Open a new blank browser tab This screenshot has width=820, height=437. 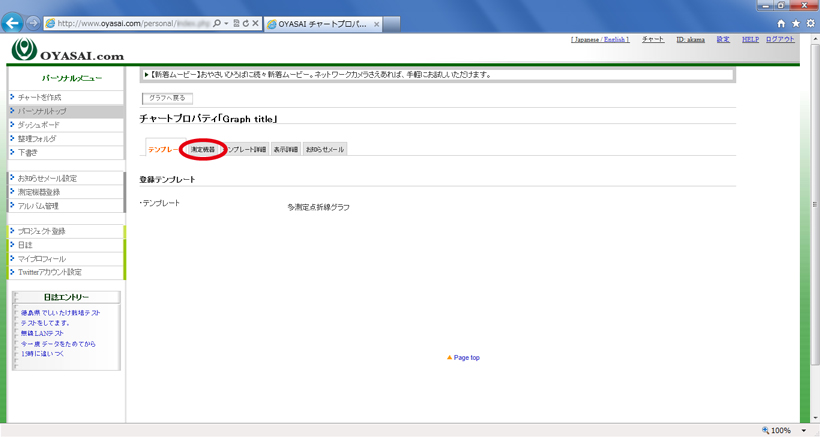tap(392, 24)
